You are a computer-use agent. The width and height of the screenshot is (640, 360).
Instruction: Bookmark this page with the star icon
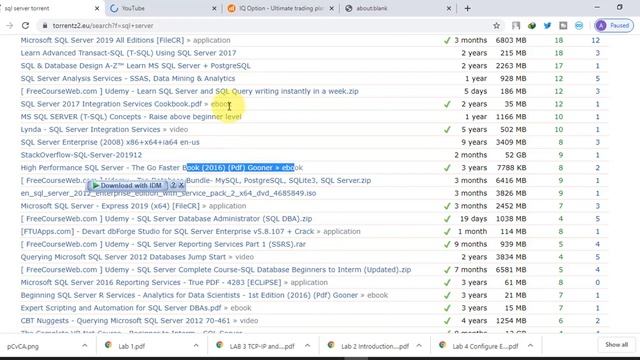point(496,26)
